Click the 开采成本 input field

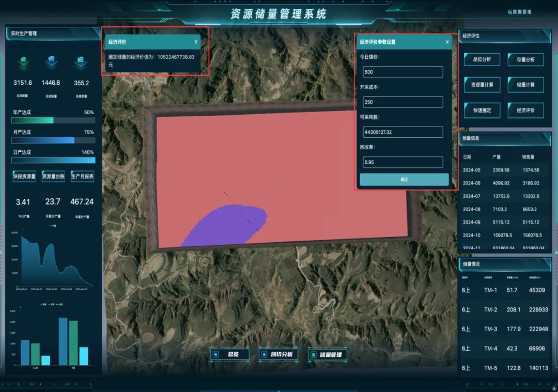403,102
